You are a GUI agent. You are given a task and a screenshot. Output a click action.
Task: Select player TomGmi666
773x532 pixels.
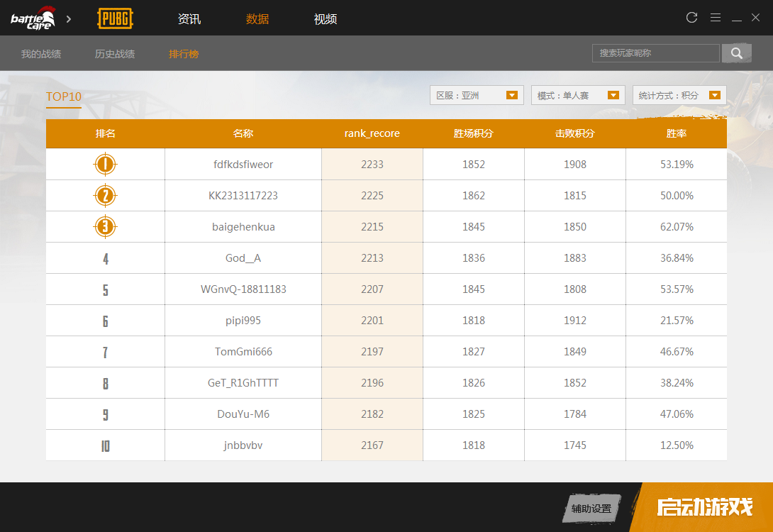coord(243,352)
